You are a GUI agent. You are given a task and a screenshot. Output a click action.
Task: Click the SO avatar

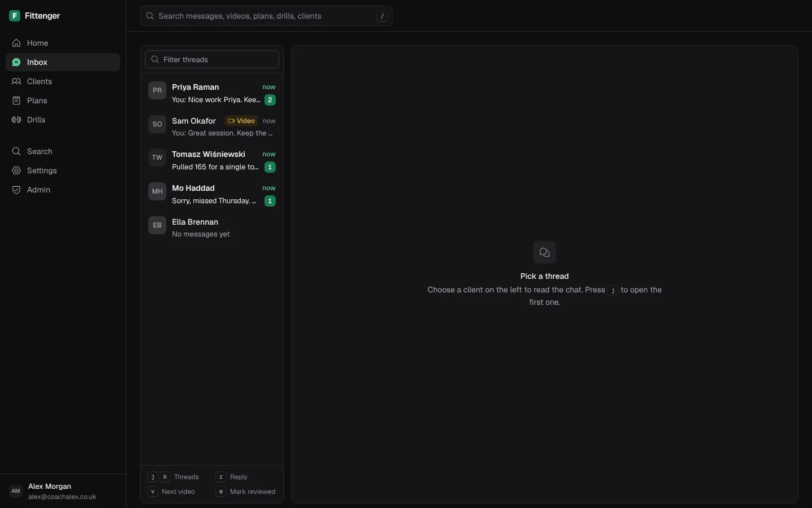pyautogui.click(x=157, y=124)
